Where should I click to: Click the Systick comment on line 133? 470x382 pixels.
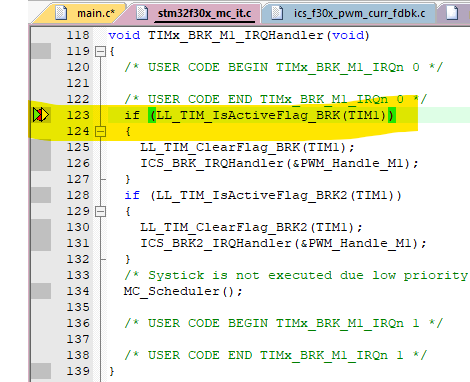click(296, 275)
